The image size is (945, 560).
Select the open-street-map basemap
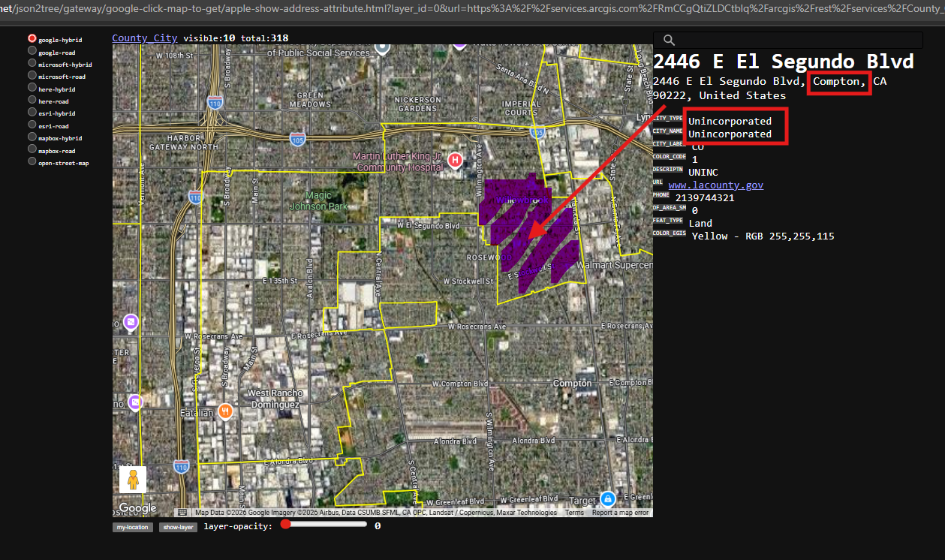point(32,161)
